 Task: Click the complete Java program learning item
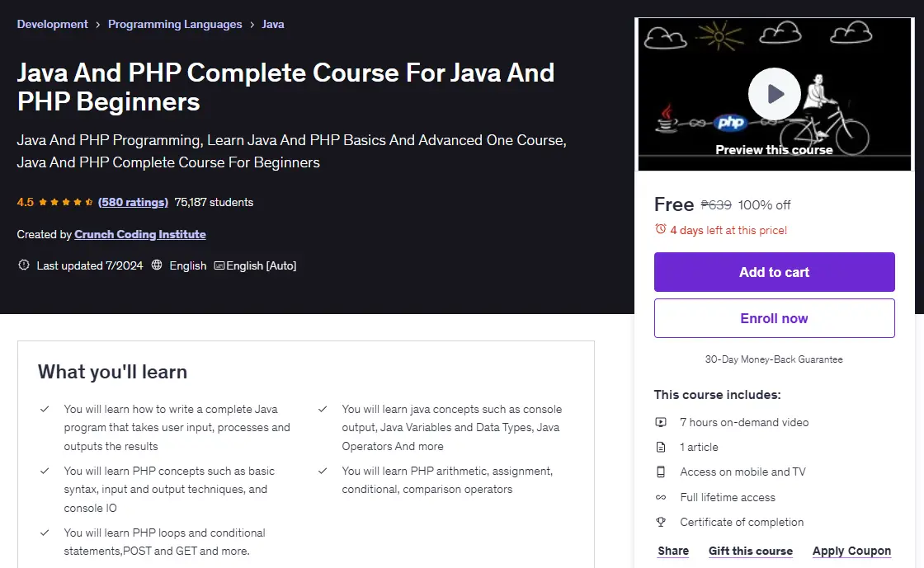(177, 427)
